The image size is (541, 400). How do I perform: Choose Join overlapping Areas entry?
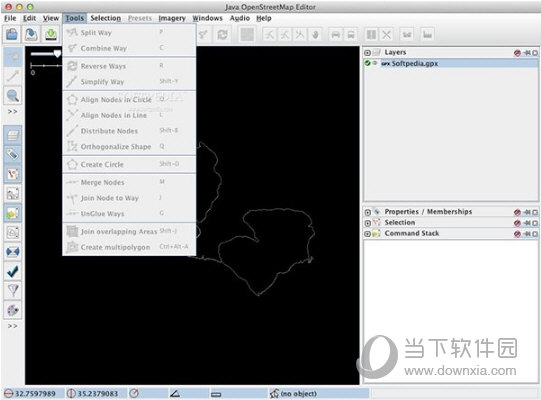129,231
